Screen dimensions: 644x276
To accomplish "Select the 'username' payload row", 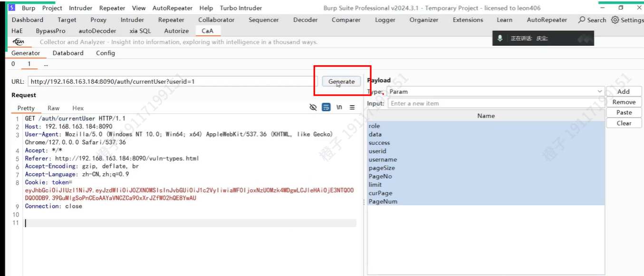I will (x=486, y=159).
